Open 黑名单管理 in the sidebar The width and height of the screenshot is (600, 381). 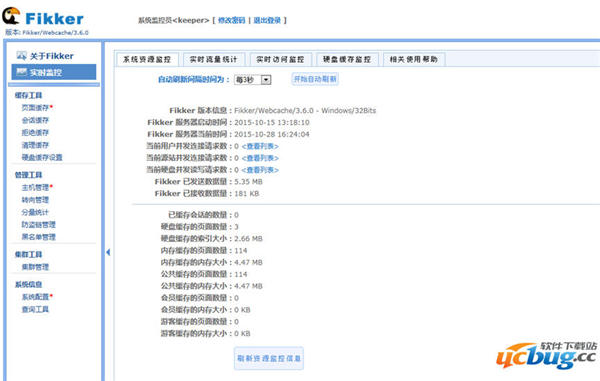coord(39,237)
